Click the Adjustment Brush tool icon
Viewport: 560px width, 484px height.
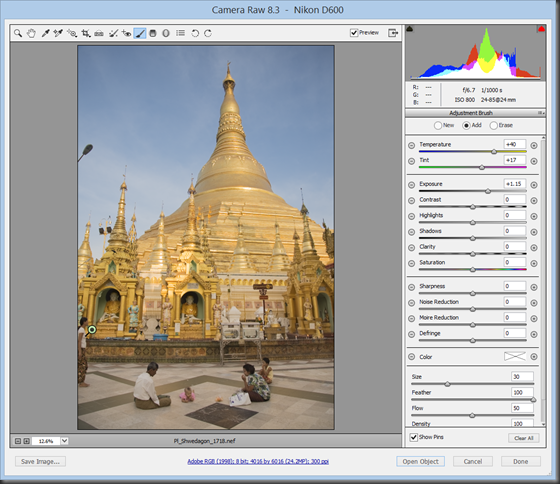pyautogui.click(x=140, y=33)
